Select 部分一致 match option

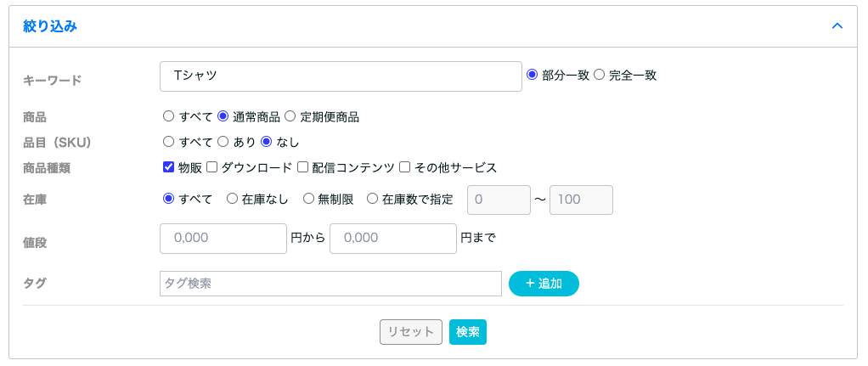coord(533,75)
